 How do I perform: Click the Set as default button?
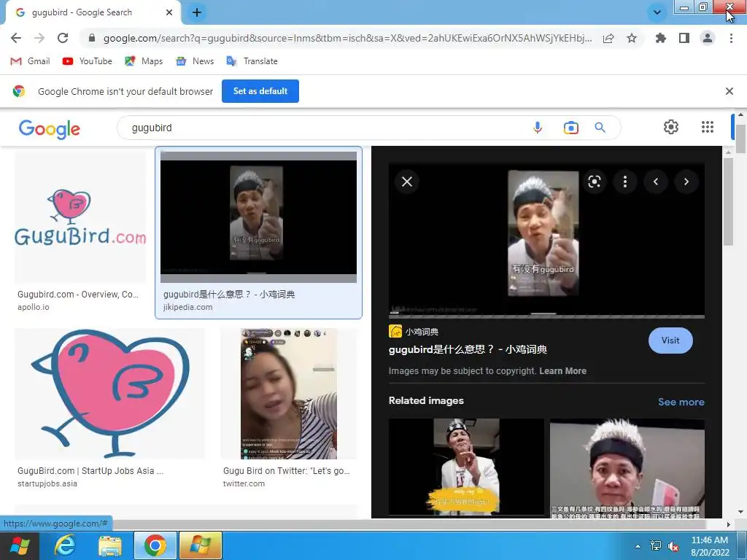point(260,91)
